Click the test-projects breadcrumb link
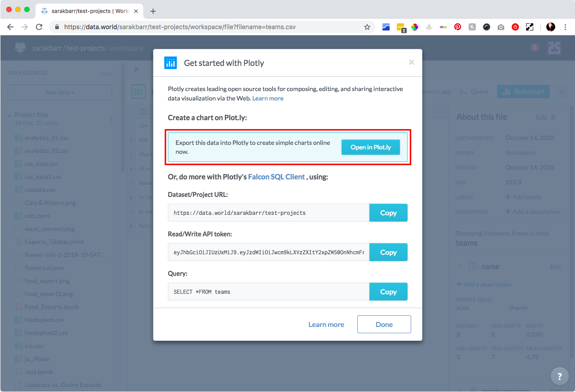This screenshot has width=575, height=392. (x=86, y=48)
